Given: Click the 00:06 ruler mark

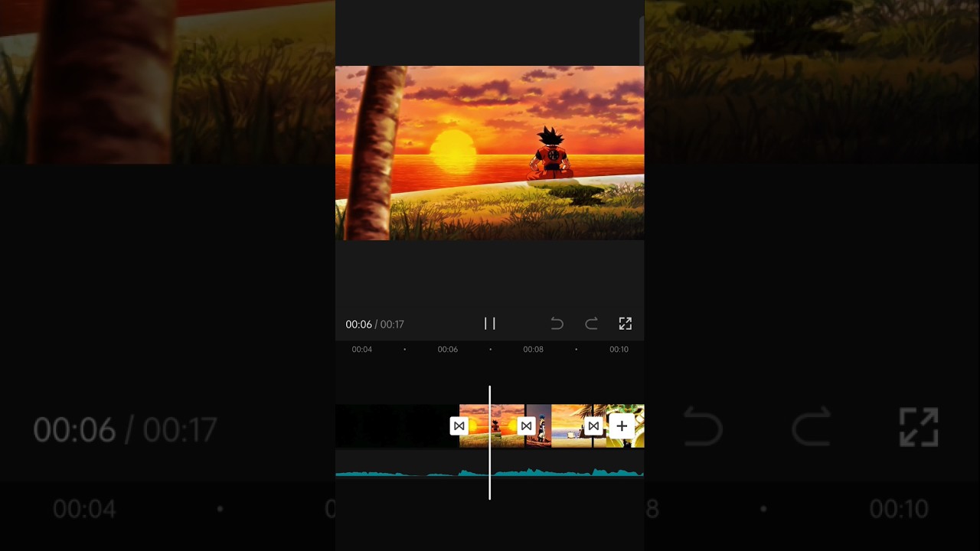Looking at the screenshot, I should [x=447, y=349].
